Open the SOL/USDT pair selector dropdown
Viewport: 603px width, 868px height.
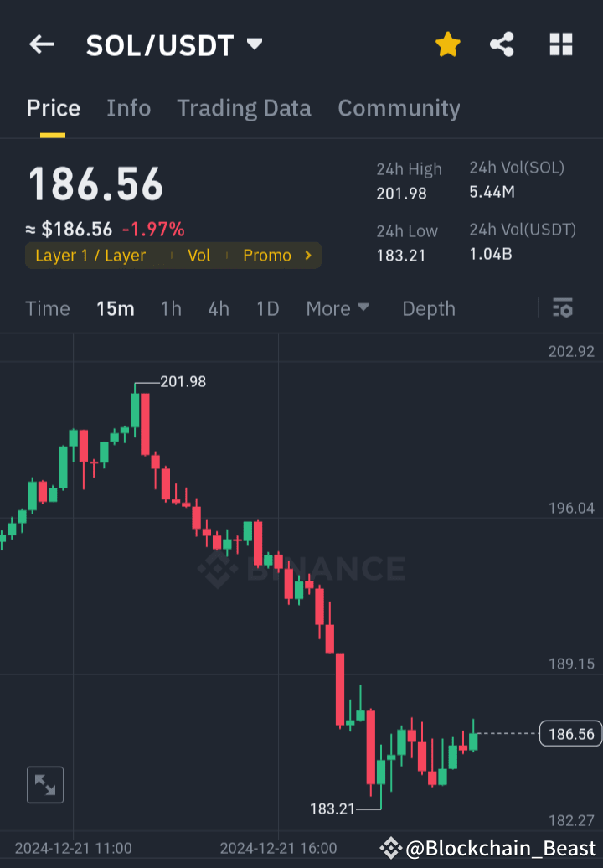pyautogui.click(x=254, y=45)
